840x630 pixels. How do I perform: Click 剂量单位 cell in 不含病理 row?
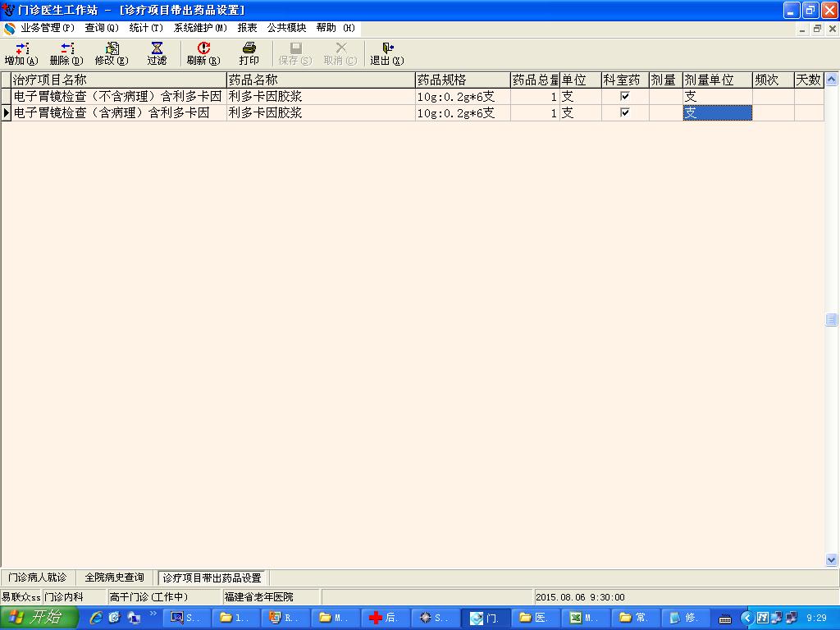(x=717, y=97)
